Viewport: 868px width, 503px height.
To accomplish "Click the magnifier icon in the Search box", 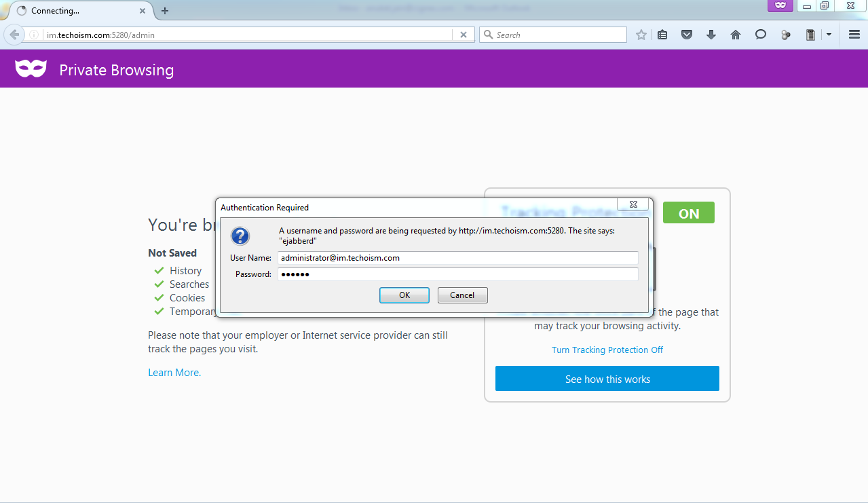I will pyautogui.click(x=488, y=35).
